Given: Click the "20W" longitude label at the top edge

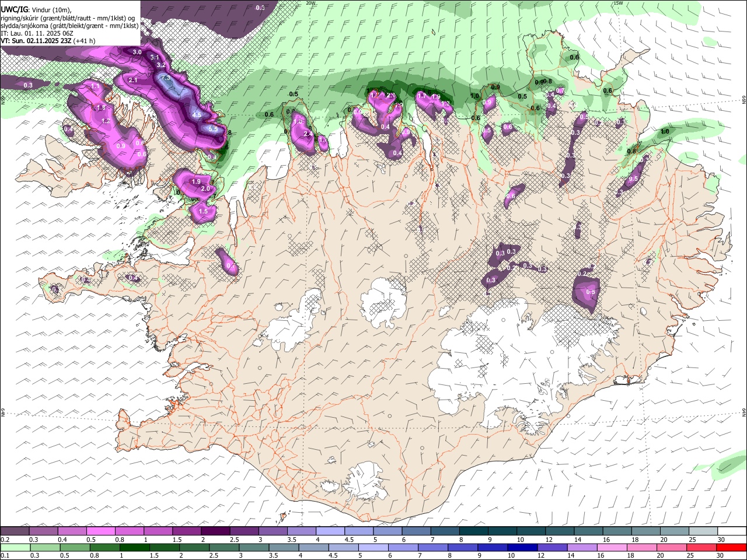Looking at the screenshot, I should [310, 3].
